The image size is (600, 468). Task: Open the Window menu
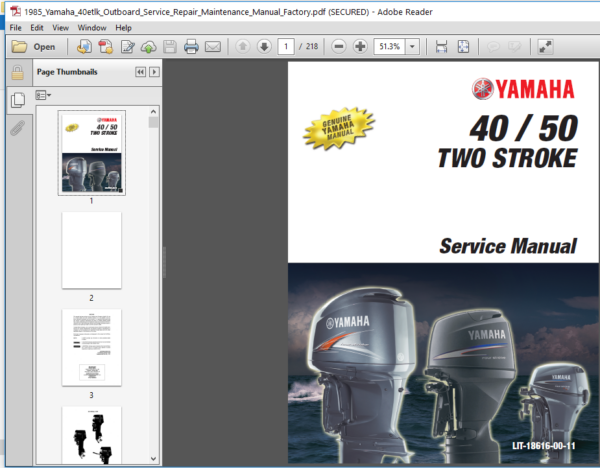(x=92, y=28)
